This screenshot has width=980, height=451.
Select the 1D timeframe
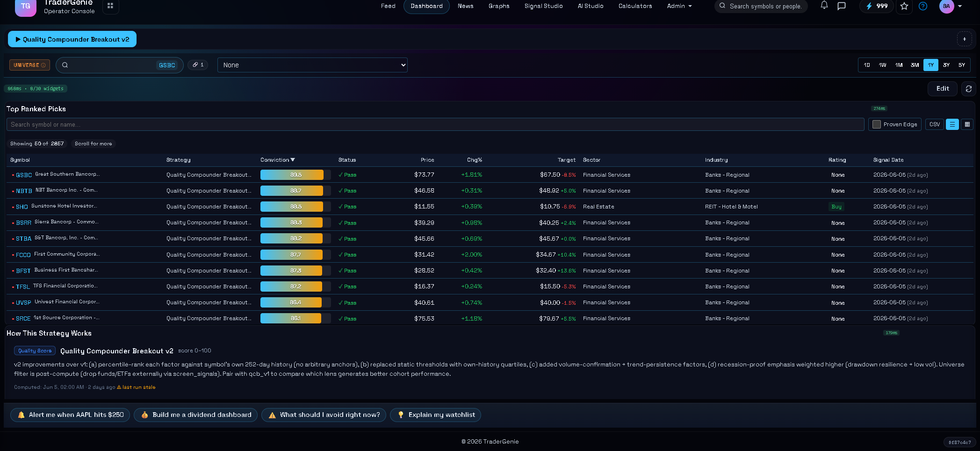[867, 65]
